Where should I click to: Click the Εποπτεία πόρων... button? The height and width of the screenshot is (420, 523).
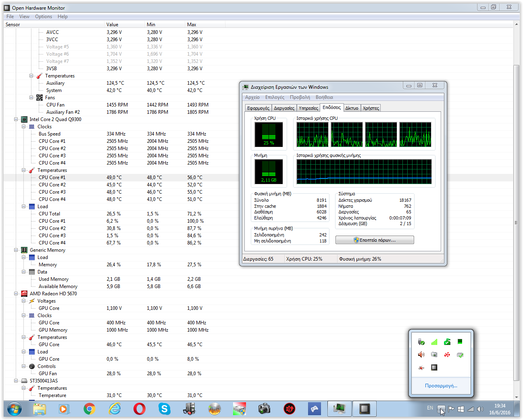coord(375,240)
